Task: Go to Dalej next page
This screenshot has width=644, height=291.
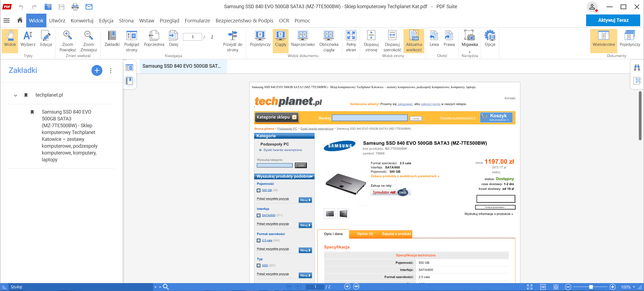Action: pyautogui.click(x=173, y=39)
